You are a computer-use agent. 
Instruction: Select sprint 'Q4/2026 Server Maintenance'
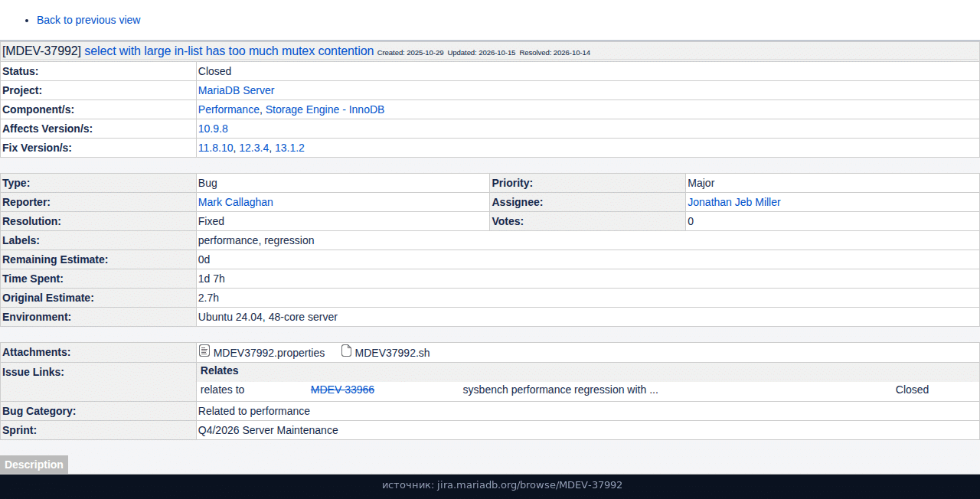point(268,430)
